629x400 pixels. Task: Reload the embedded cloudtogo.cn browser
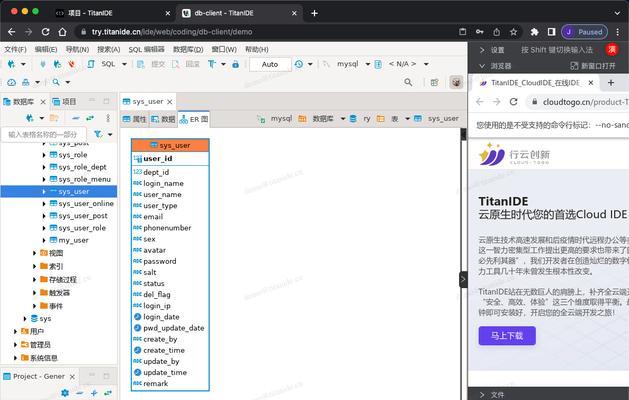click(513, 102)
